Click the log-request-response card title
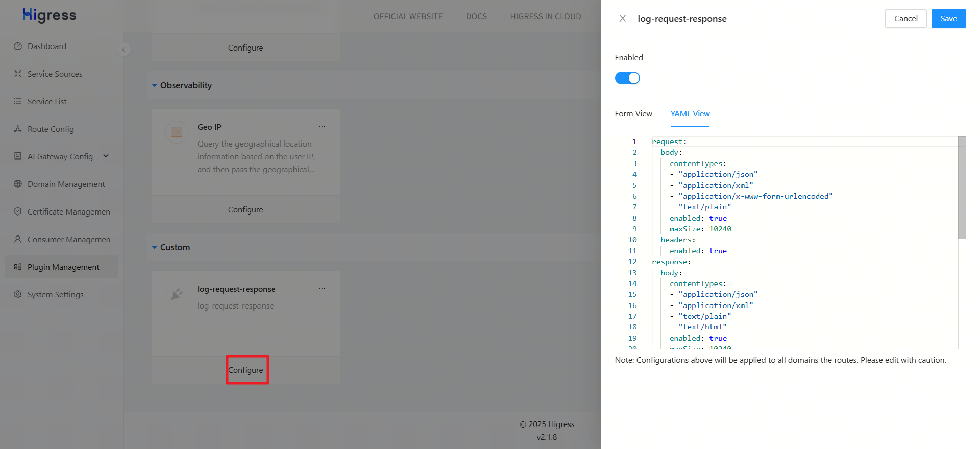The width and height of the screenshot is (980, 449). point(236,289)
